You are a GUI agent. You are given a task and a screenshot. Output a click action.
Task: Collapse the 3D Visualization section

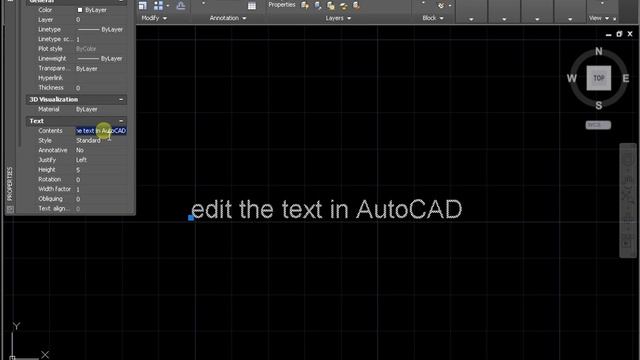point(121,100)
